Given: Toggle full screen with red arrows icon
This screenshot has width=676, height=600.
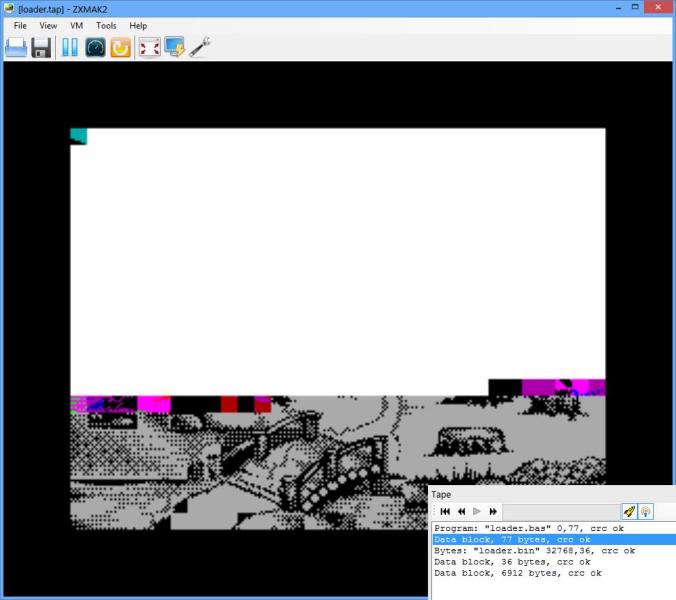Looking at the screenshot, I should (149, 47).
